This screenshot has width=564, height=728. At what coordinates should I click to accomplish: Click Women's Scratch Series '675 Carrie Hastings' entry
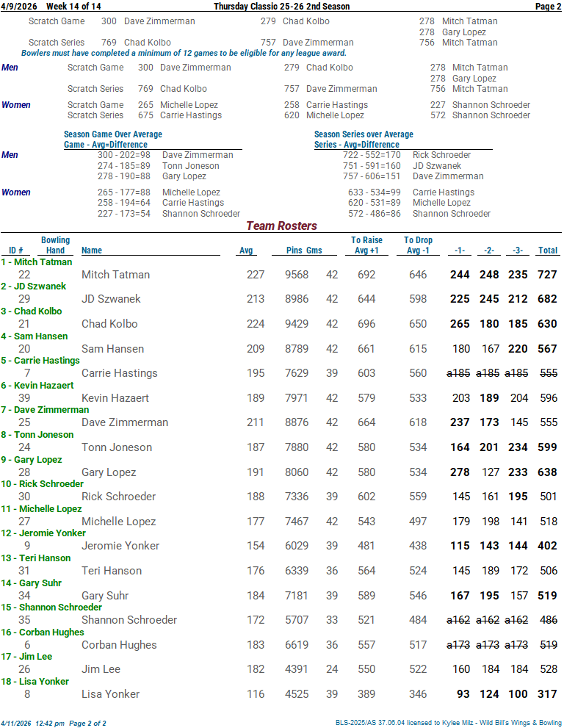pyautogui.click(x=180, y=115)
